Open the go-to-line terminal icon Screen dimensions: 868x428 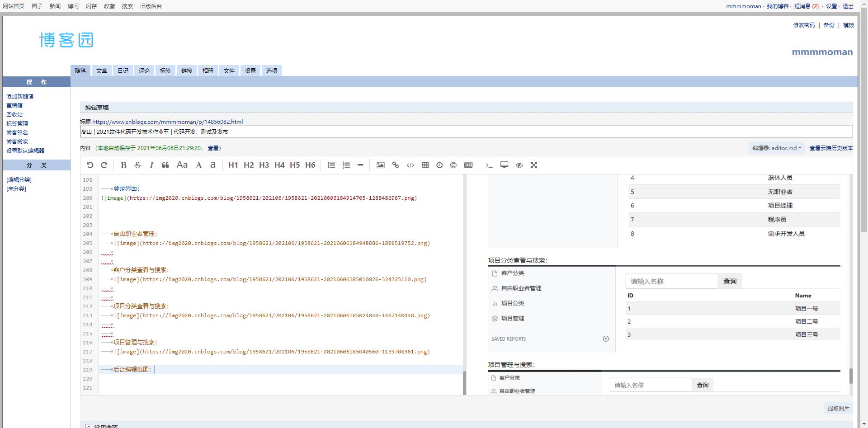pyautogui.click(x=489, y=165)
